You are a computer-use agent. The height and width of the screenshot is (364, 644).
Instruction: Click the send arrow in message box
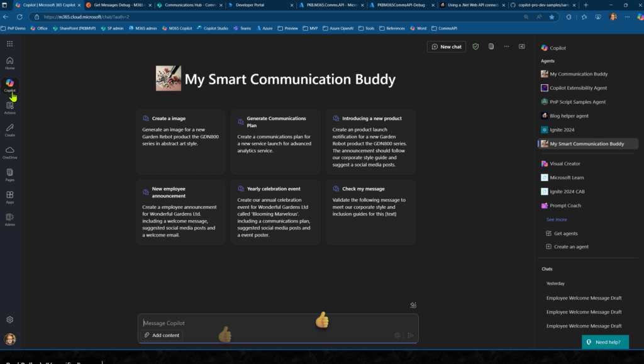tap(410, 335)
